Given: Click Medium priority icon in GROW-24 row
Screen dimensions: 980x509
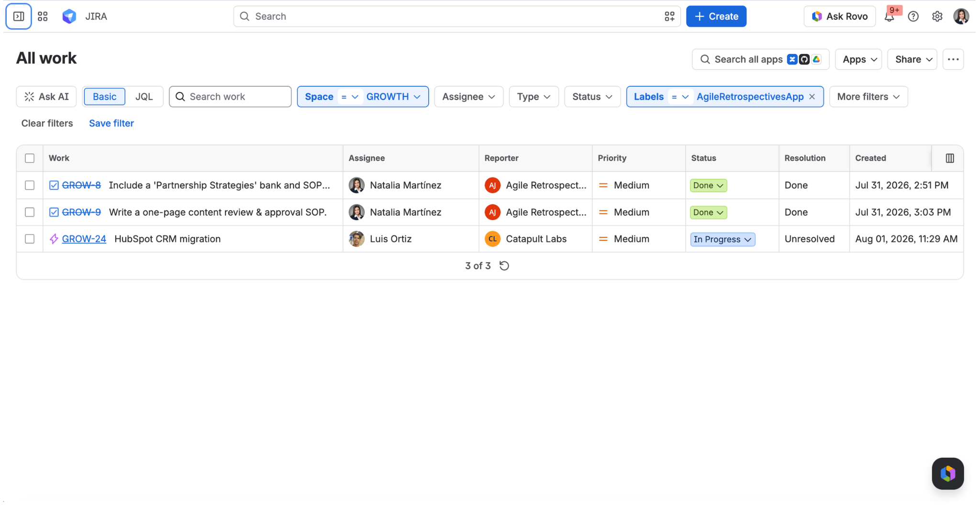Looking at the screenshot, I should pyautogui.click(x=603, y=239).
